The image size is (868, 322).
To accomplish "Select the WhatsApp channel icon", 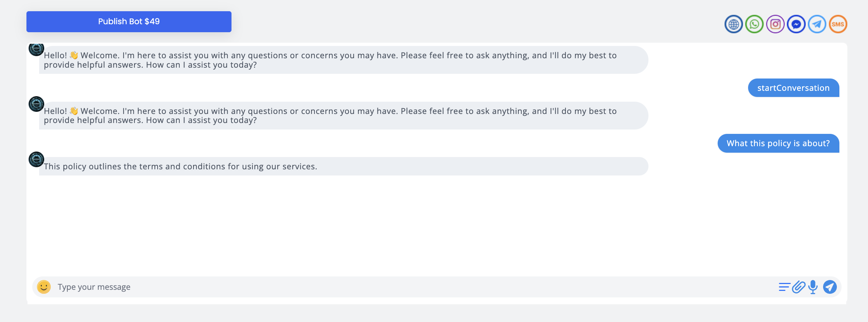I will pyautogui.click(x=754, y=24).
